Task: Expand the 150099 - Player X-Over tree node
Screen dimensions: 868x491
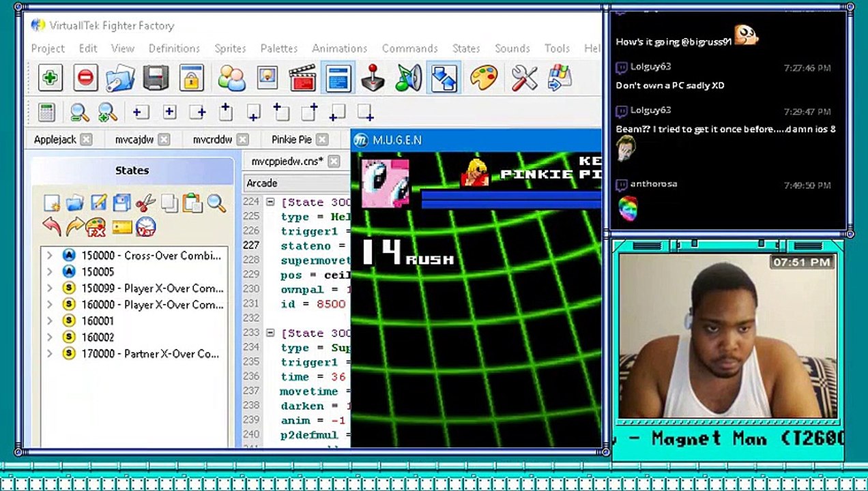Action: [49, 288]
